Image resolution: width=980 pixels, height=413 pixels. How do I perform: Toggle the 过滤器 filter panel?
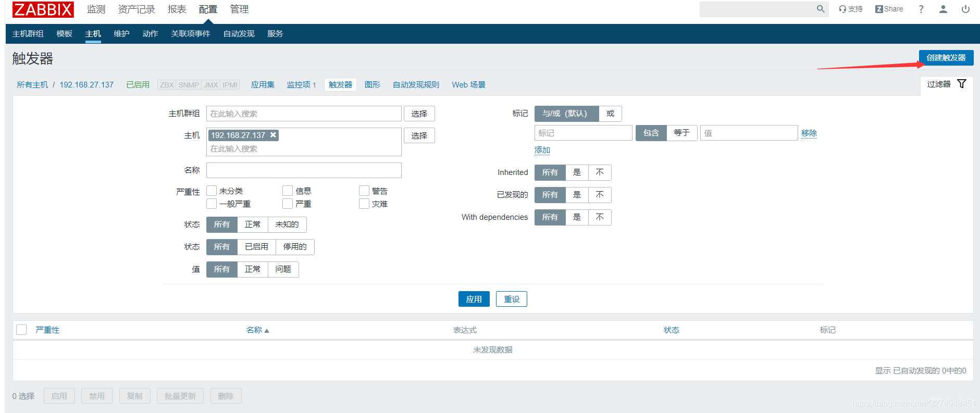tap(947, 84)
